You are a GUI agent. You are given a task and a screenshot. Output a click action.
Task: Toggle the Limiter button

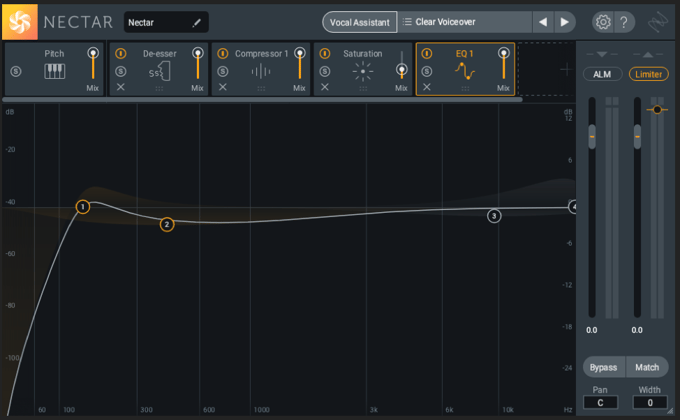(x=648, y=74)
